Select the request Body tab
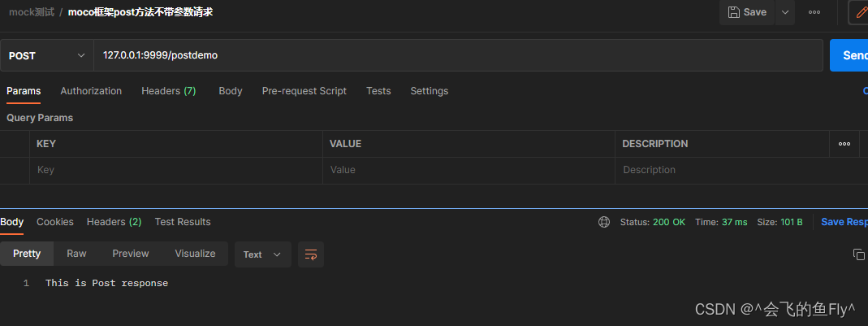 (x=231, y=91)
